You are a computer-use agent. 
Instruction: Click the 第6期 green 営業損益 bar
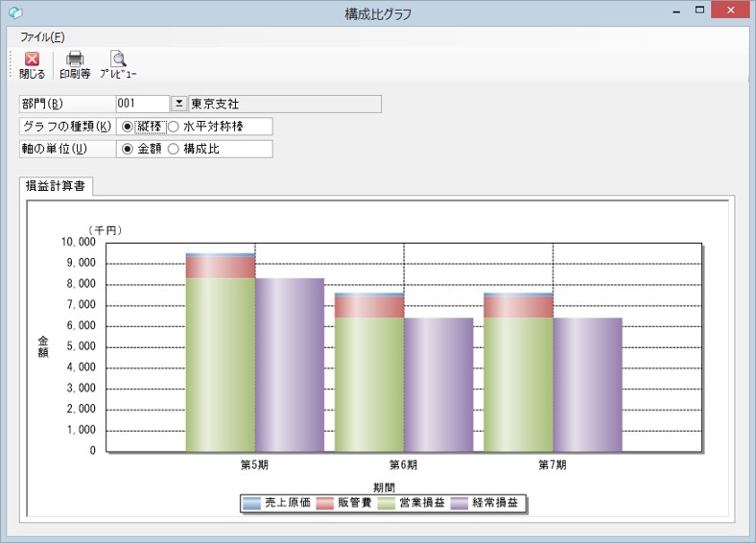368,385
